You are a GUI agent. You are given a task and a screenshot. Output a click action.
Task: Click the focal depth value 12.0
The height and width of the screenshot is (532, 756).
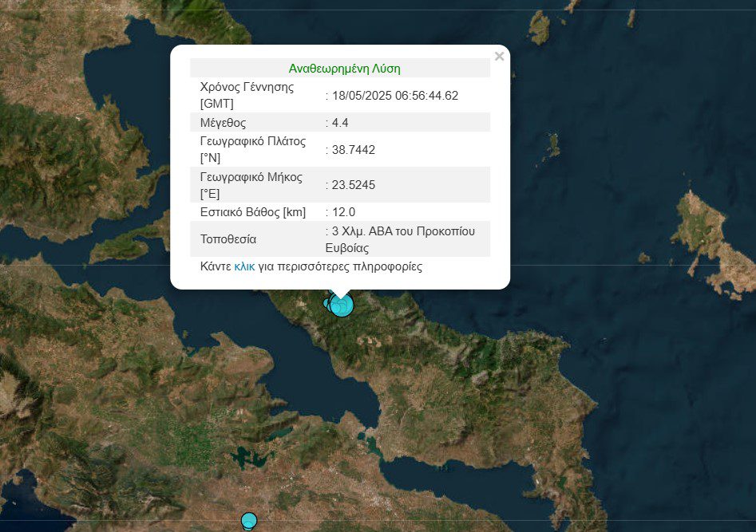(x=343, y=212)
